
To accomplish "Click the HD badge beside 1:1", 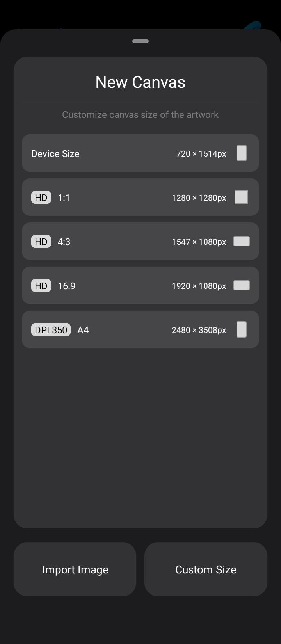I will 41,197.
